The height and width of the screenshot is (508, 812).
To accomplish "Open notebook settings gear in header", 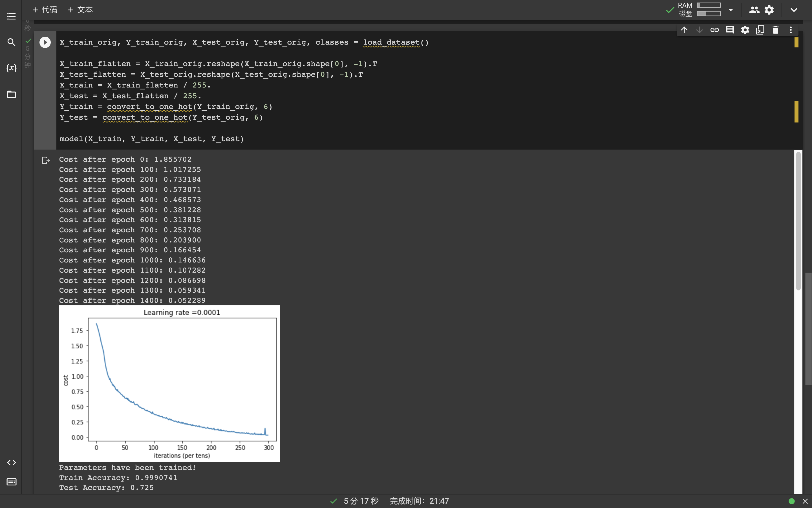I will (769, 10).
